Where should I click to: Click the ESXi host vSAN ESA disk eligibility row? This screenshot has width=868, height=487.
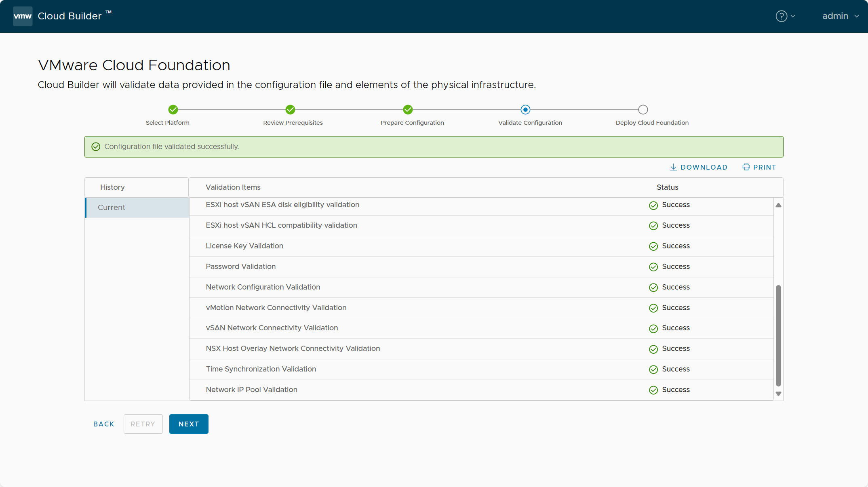pyautogui.click(x=481, y=206)
